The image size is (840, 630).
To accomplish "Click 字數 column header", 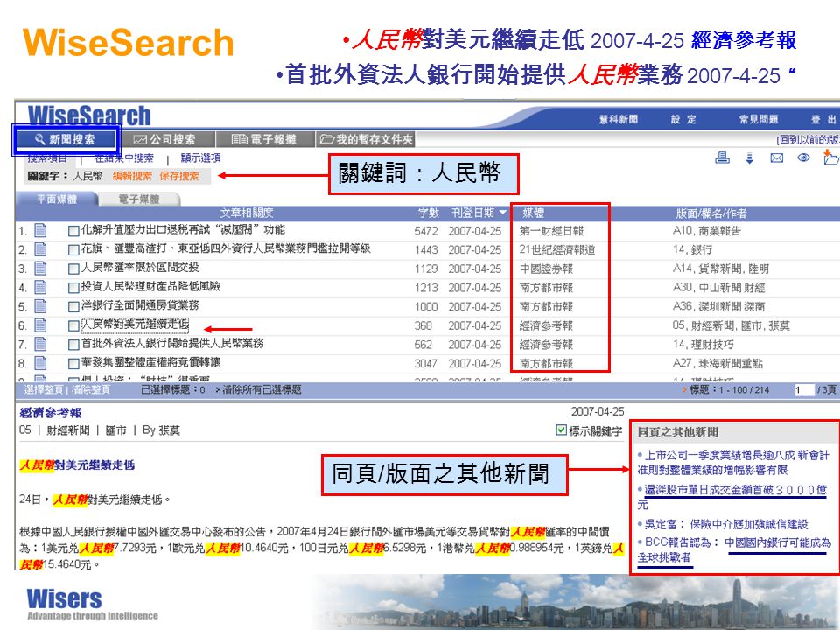I will pos(429,213).
